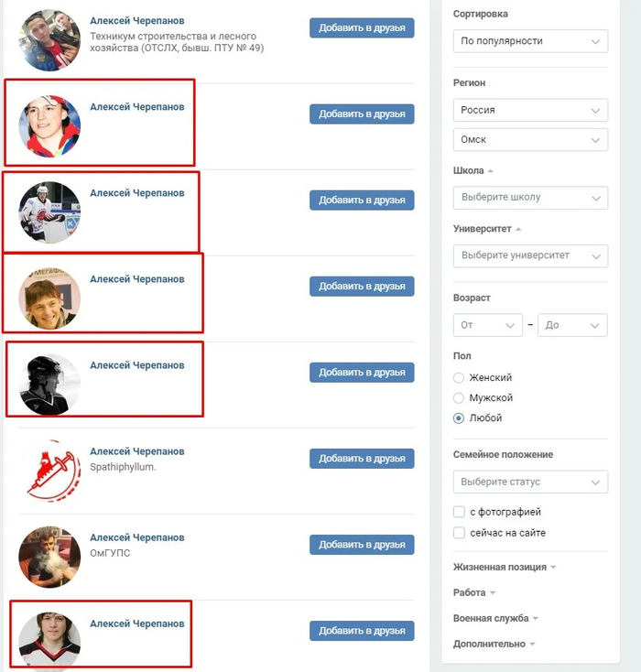Viewport: 641px width, 672px height.
Task: Open the syringe logo profile avatar
Action: (49, 471)
